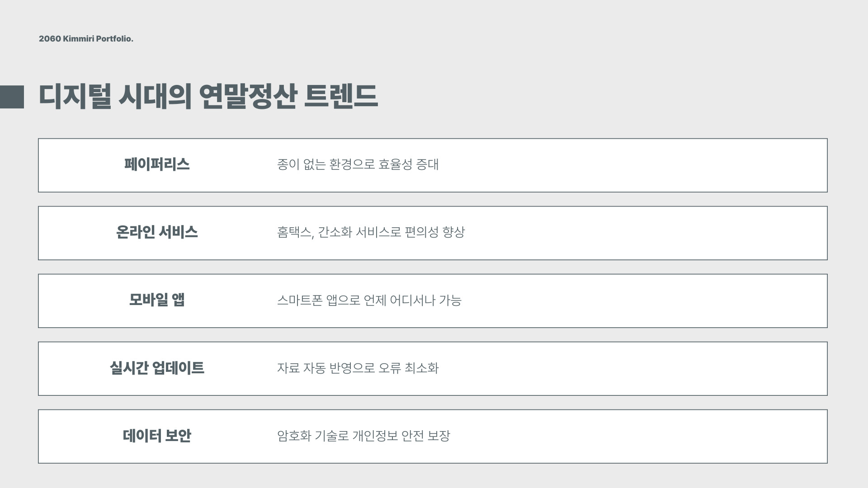The height and width of the screenshot is (488, 868).
Task: Click the dark gray square beside title
Action: pyautogui.click(x=12, y=97)
